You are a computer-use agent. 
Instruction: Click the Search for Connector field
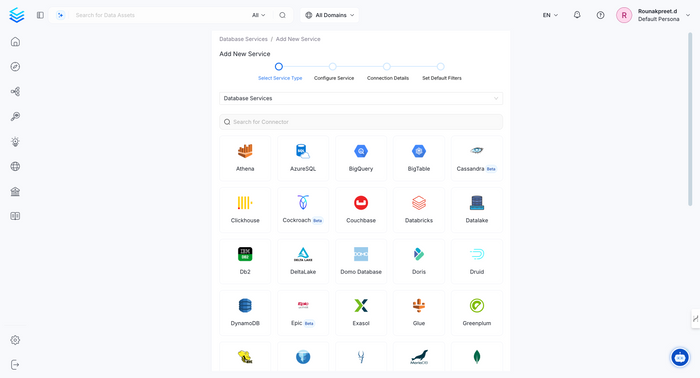(361, 122)
